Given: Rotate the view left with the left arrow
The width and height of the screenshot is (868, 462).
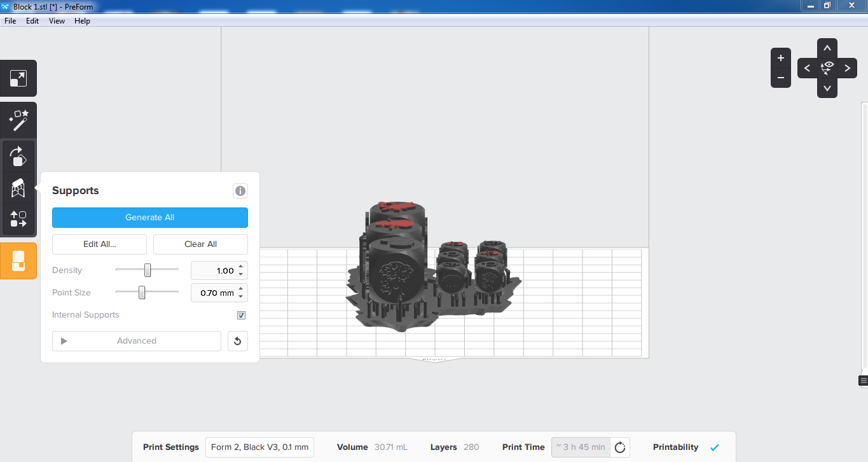Looking at the screenshot, I should pyautogui.click(x=808, y=68).
